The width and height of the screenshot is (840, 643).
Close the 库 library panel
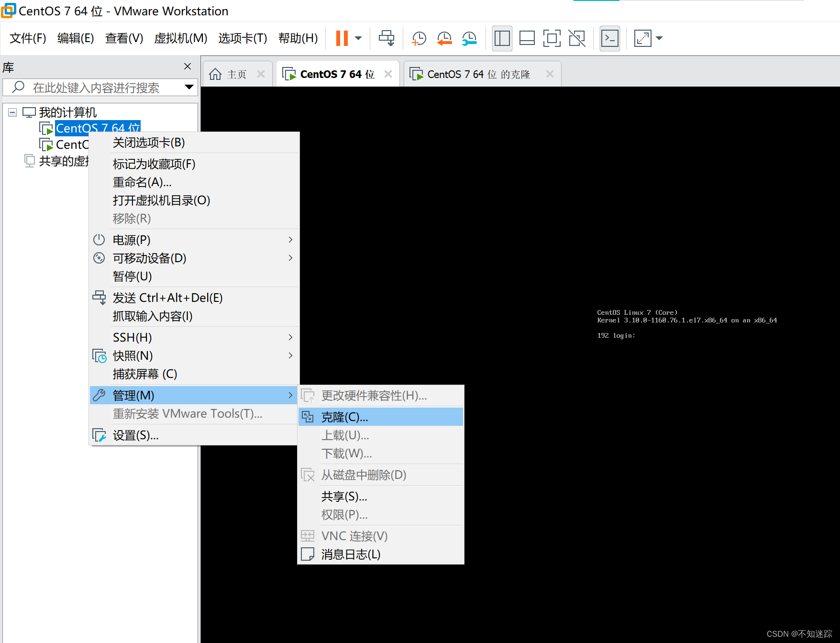(188, 67)
